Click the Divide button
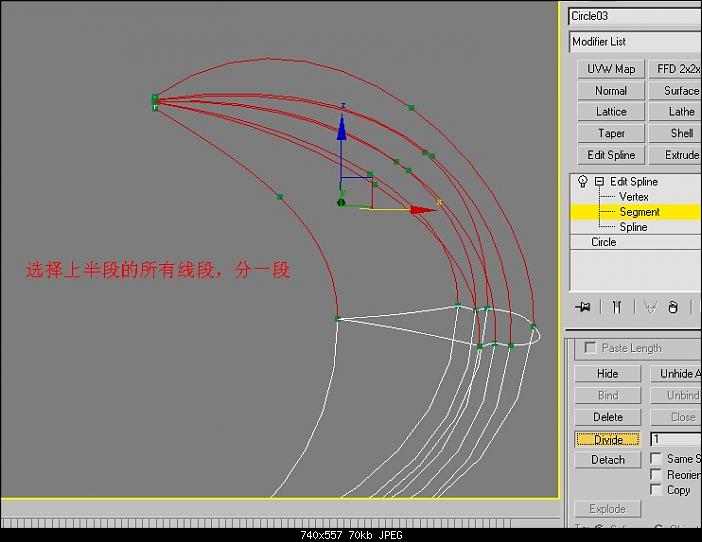702x542 pixels. pos(608,440)
